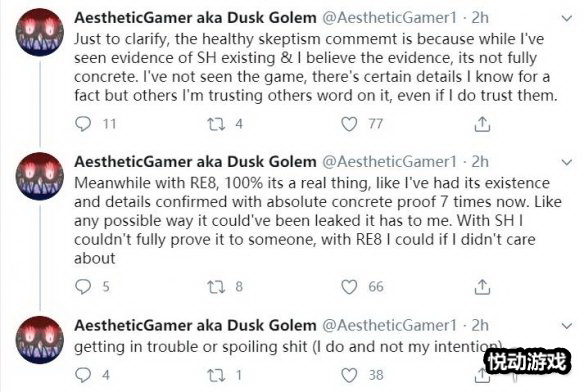Expand options chevron on the RE8 tweet
This screenshot has width=584, height=392.
point(566,162)
